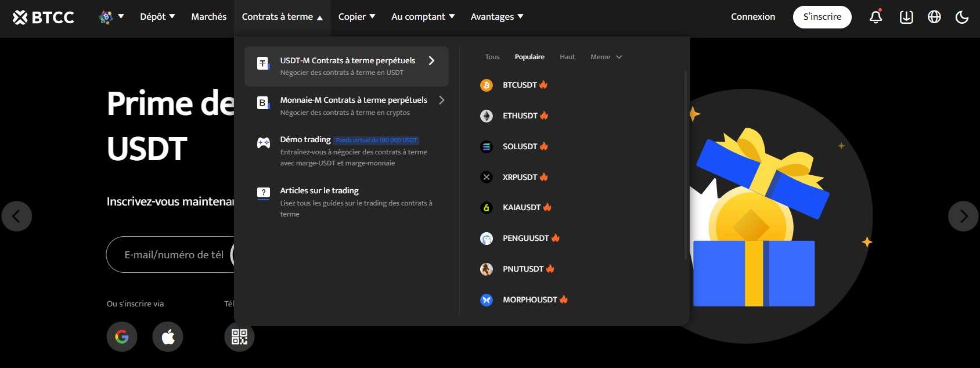The width and height of the screenshot is (980, 368).
Task: Open the Copier dropdown menu
Action: click(x=356, y=16)
